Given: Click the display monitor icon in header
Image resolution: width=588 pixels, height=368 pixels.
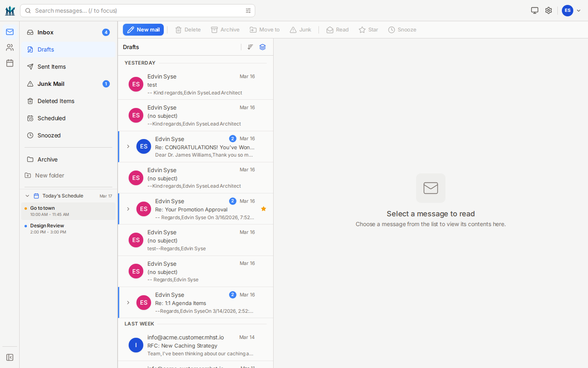Looking at the screenshot, I should coord(535,11).
